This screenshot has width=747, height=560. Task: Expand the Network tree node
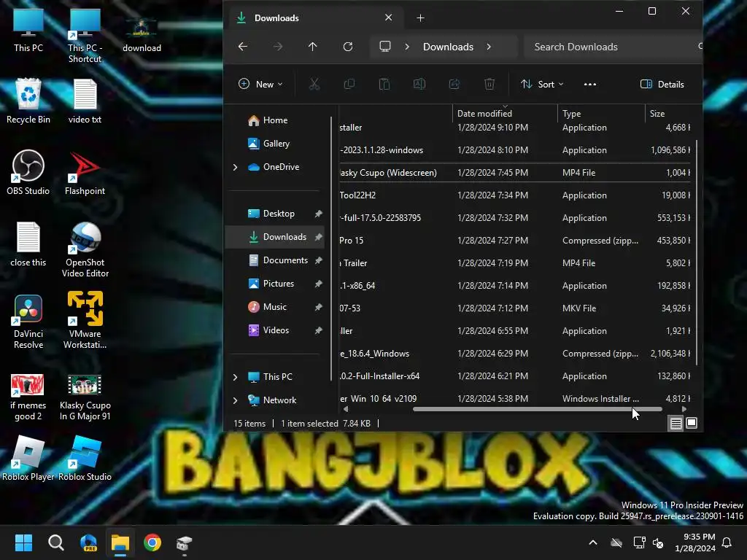(236, 400)
